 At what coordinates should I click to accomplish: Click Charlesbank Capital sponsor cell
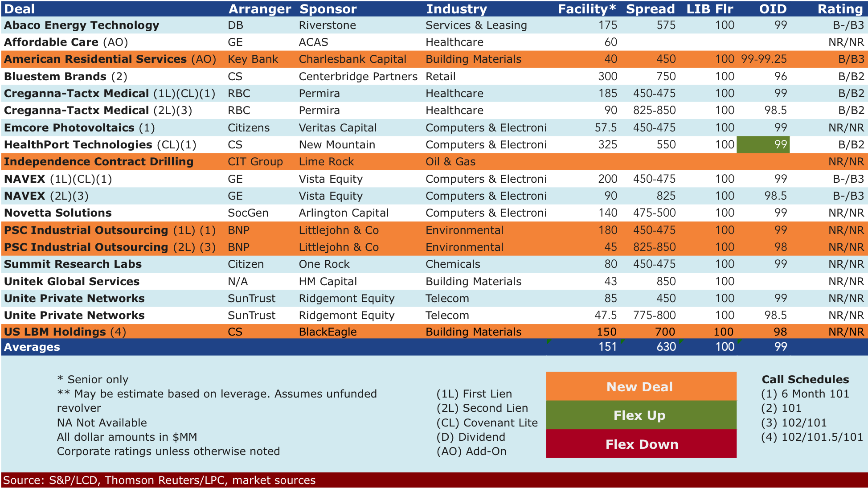pyautogui.click(x=352, y=59)
